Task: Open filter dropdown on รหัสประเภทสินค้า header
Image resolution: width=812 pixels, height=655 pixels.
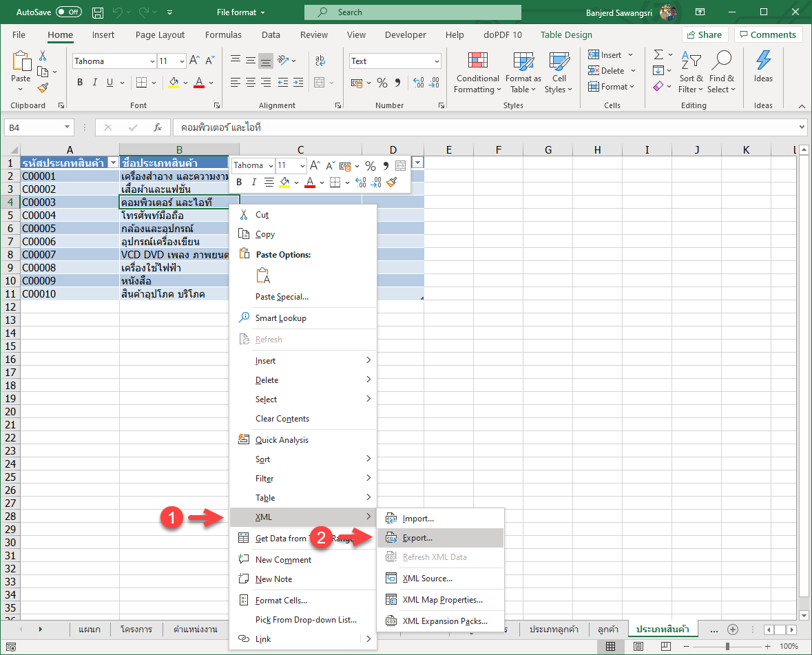Action: click(114, 163)
